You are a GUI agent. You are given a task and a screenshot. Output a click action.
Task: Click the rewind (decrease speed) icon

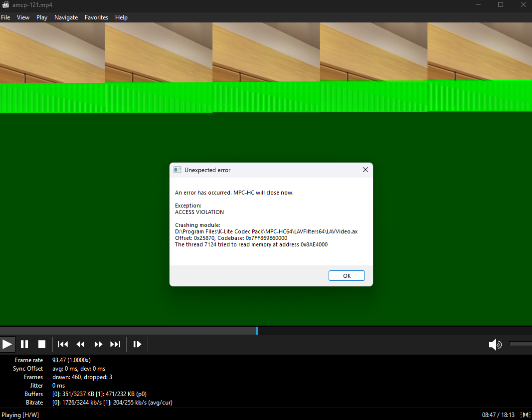(x=80, y=344)
